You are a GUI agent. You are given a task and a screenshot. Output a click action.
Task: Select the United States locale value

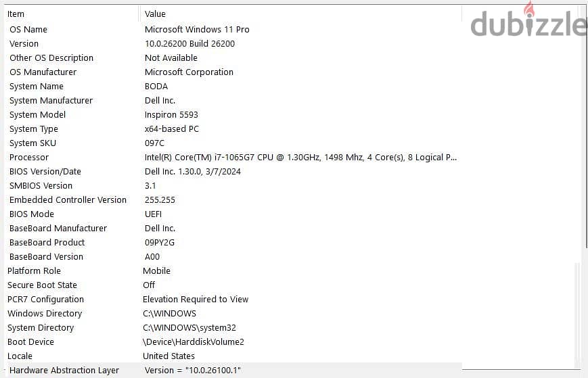coord(168,356)
